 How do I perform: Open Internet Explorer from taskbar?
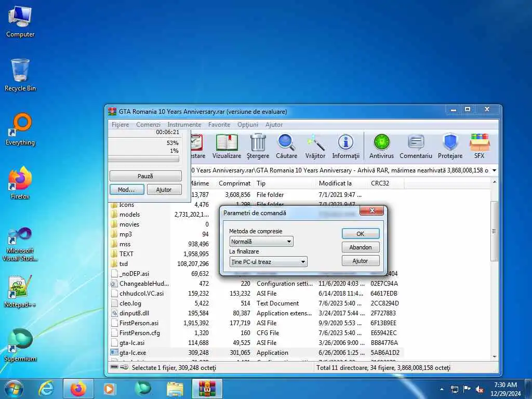[x=46, y=389]
